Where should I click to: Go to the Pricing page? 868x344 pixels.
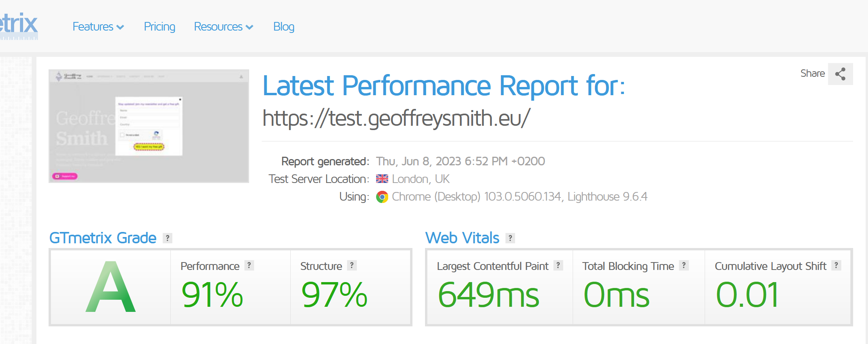click(x=159, y=27)
